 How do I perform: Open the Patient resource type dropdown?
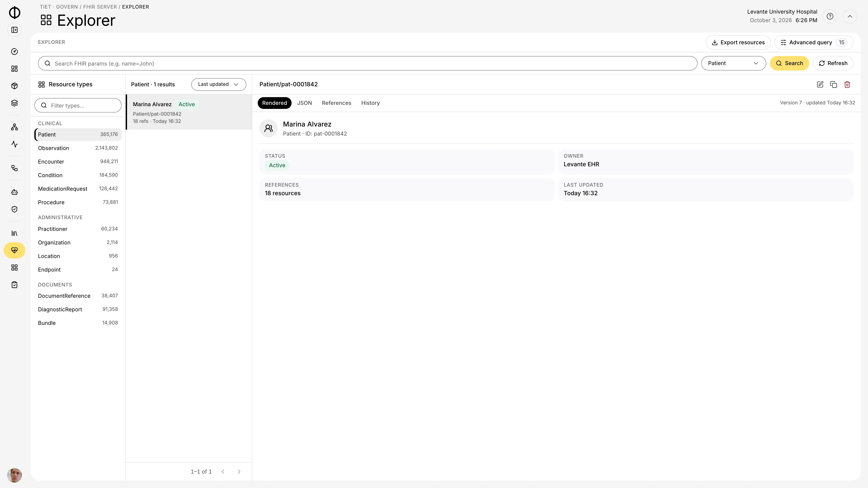[733, 63]
